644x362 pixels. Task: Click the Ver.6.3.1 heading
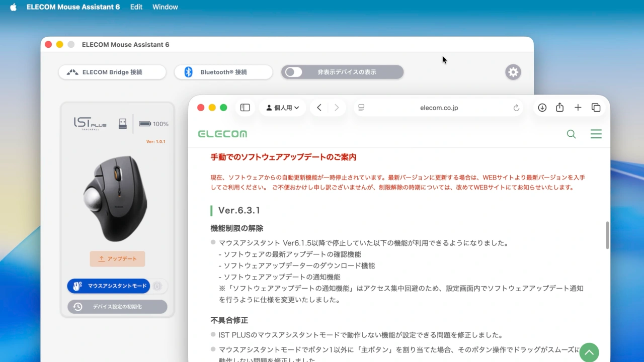(239, 210)
